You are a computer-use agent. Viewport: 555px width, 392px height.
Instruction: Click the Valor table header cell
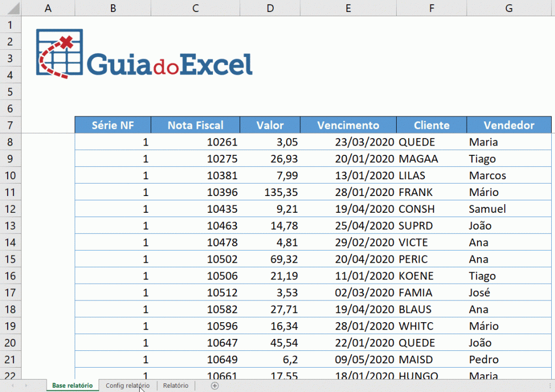(270, 125)
